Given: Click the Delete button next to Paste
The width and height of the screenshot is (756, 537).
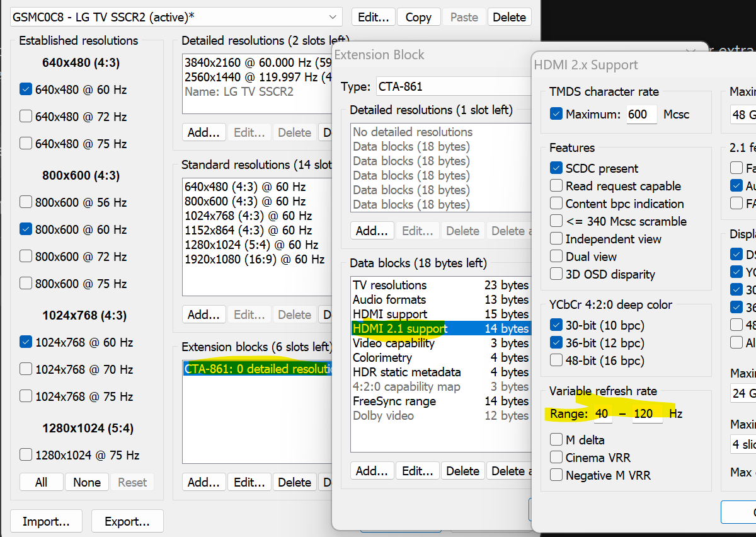Looking at the screenshot, I should 509,17.
